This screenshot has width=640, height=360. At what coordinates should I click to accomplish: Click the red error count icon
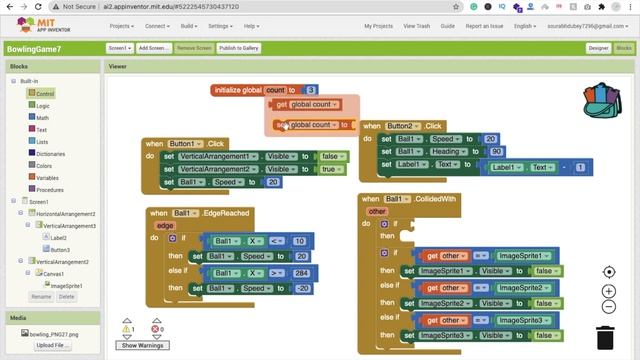(x=155, y=329)
